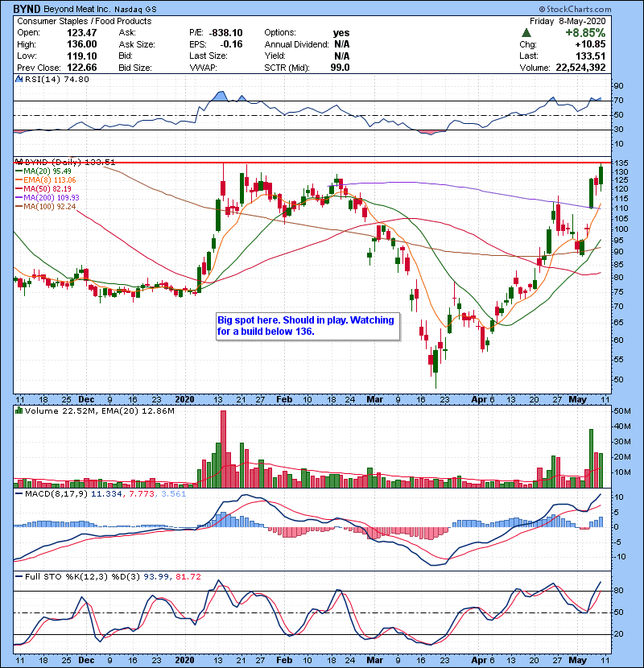Click the EPS value -0.16

[x=231, y=44]
